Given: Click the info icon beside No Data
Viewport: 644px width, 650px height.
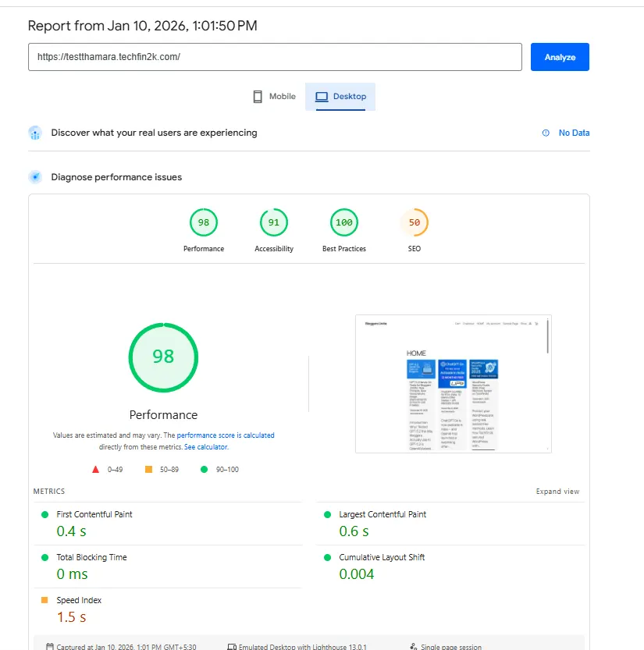Looking at the screenshot, I should [x=546, y=133].
